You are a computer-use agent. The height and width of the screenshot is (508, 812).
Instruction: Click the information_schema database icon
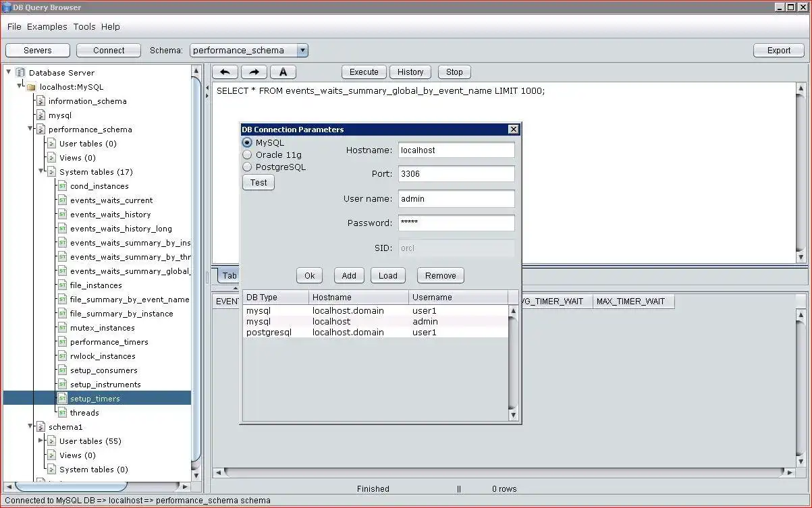[40, 101]
